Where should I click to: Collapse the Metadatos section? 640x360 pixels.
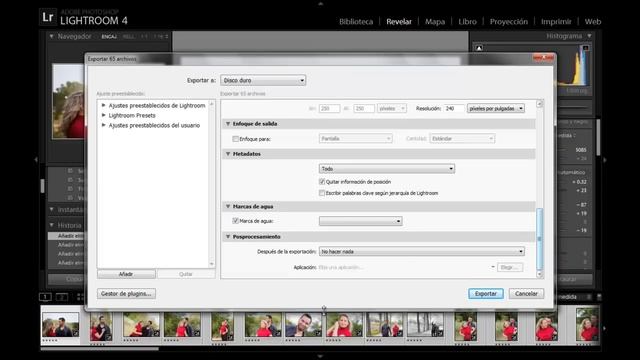228,153
